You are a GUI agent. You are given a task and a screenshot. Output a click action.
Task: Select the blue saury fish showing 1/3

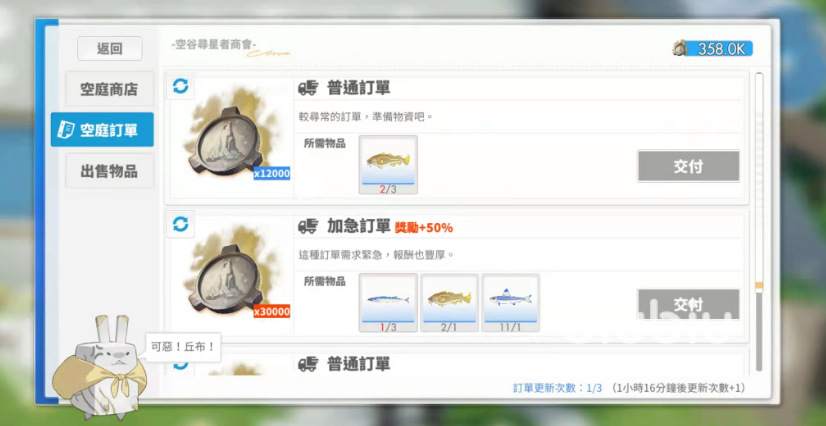point(388,302)
